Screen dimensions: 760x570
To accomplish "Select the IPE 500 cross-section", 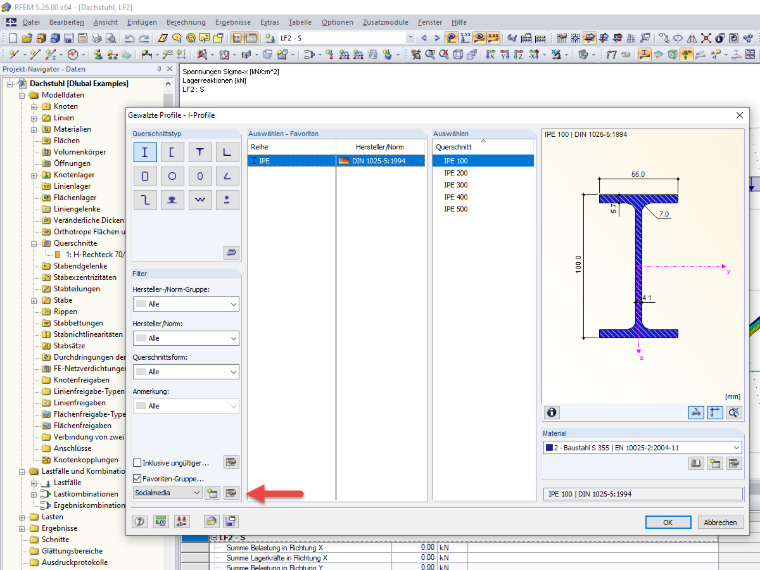I will 483,209.
